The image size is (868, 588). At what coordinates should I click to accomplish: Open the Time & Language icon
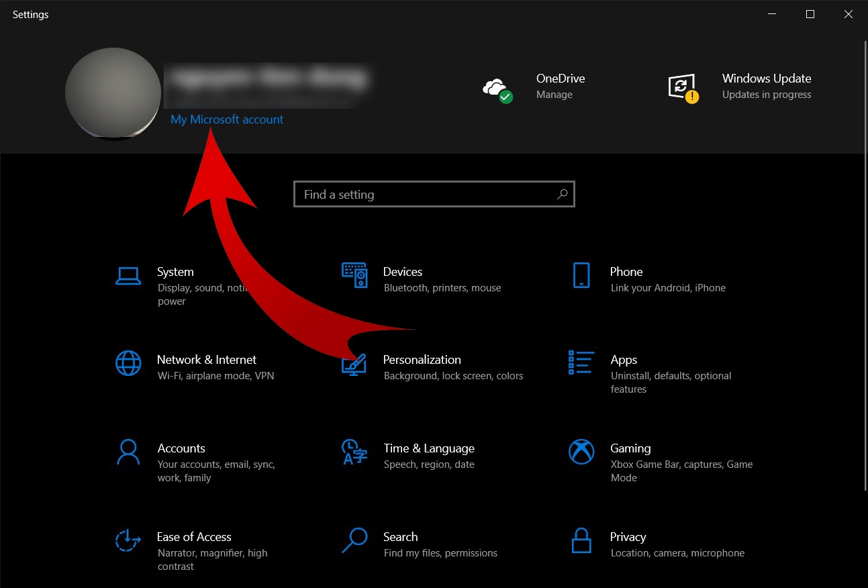click(x=354, y=452)
